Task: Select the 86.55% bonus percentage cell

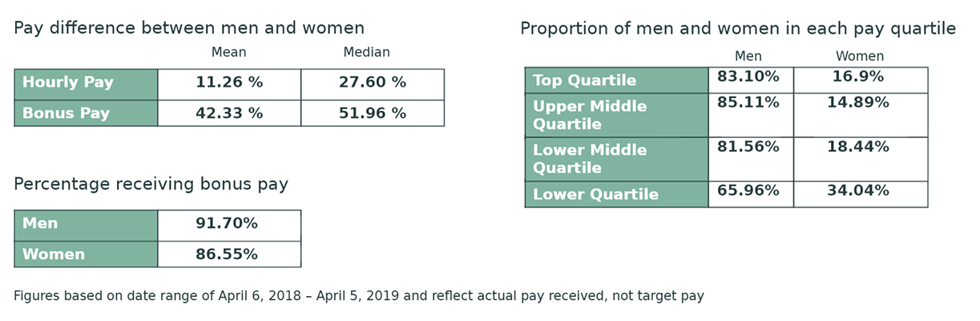Action: pos(227,254)
